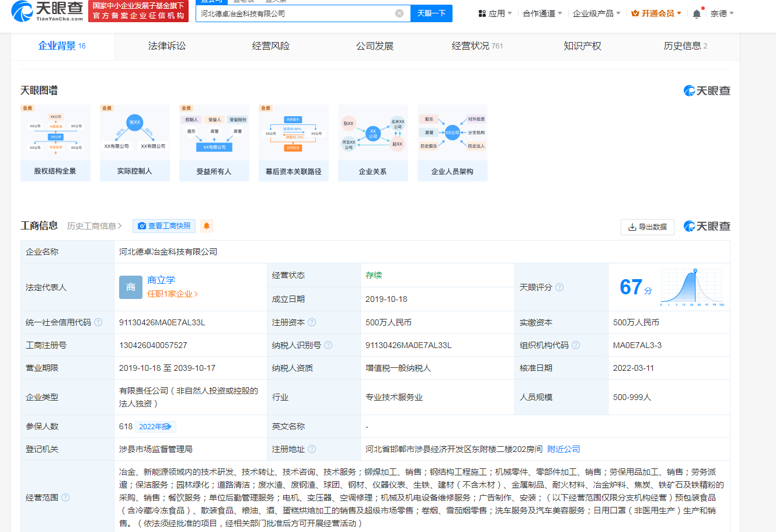Screen dimensions: 776x532
Task: Switch to 公司发展 tab
Action: 375,46
